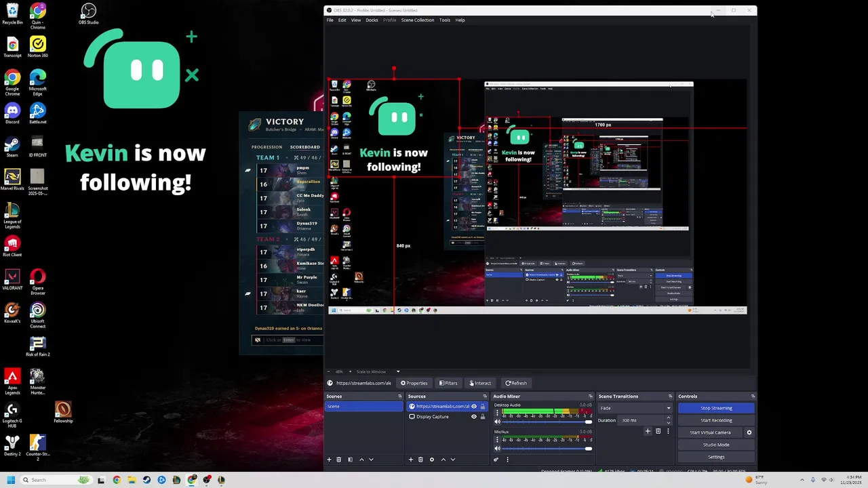Increase transition duration with the up stepper

coord(668,418)
